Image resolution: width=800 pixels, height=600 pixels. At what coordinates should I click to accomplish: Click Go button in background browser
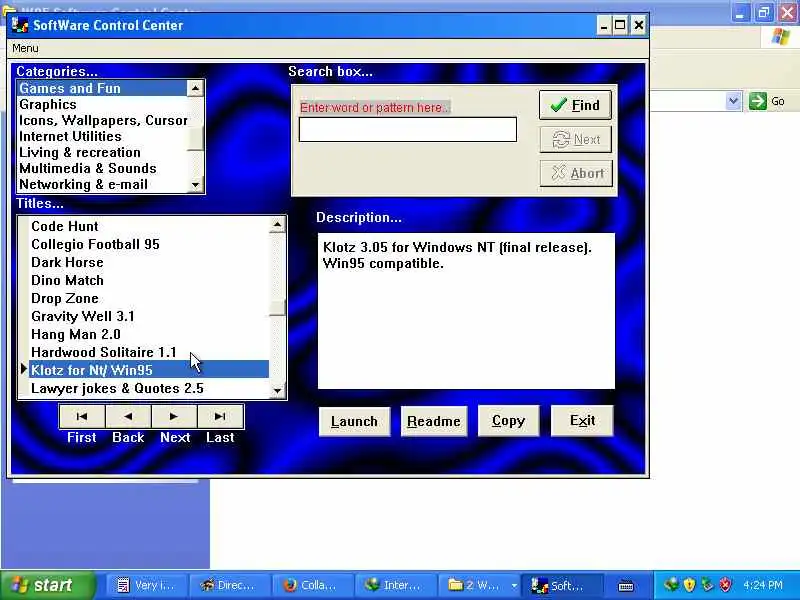coord(767,101)
